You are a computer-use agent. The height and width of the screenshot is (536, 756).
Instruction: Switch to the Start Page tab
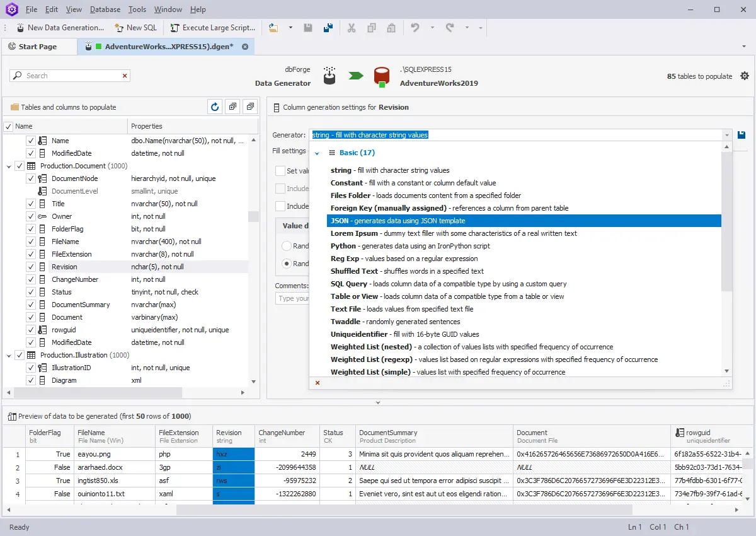click(39, 46)
